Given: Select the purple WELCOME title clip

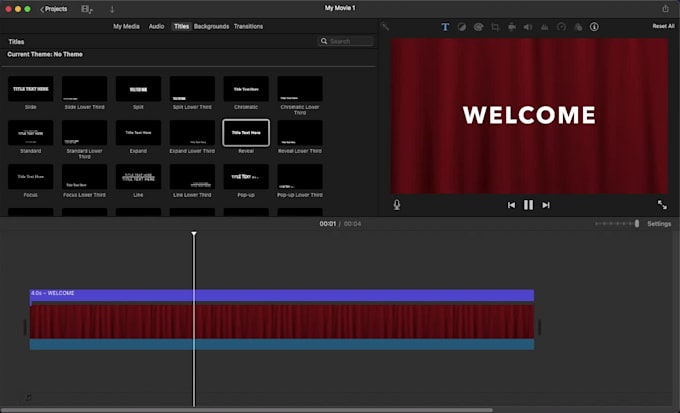Looking at the screenshot, I should (282, 295).
